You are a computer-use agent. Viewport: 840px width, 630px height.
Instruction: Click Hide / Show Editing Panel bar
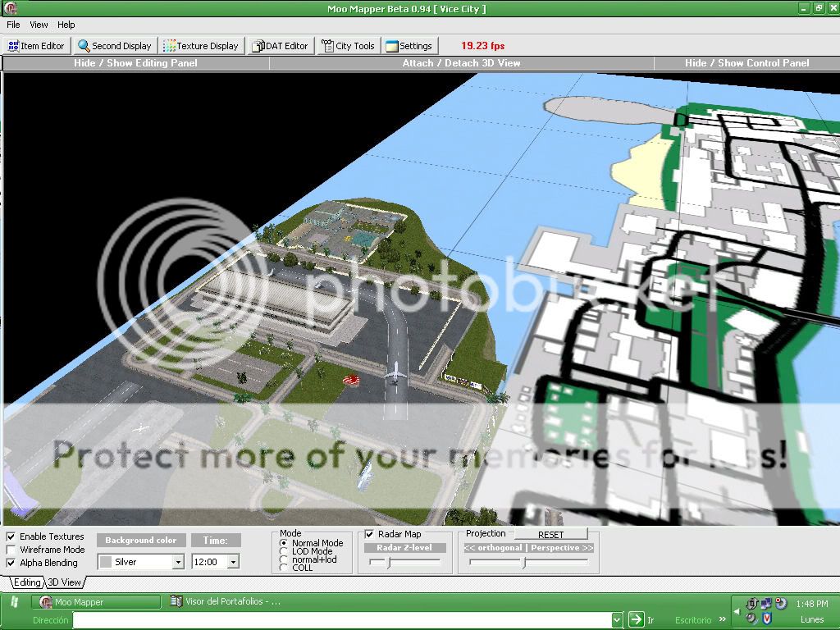pos(135,63)
